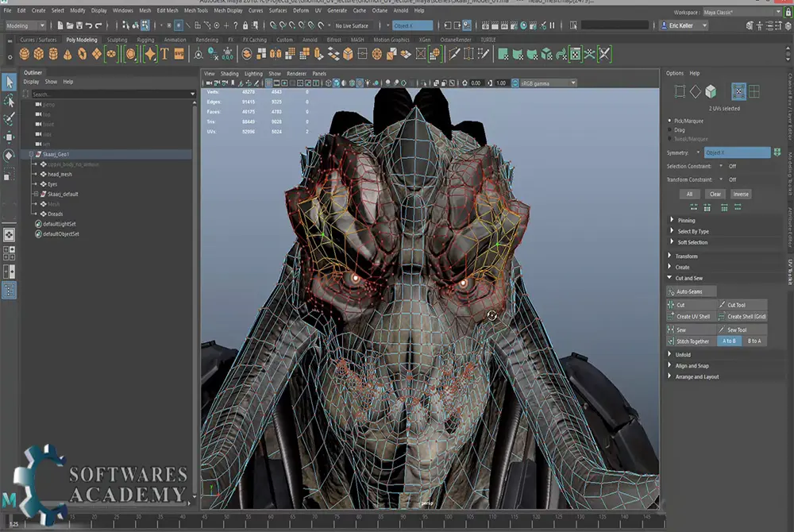Click the Stitch Together button
The image size is (794, 532).
pyautogui.click(x=692, y=341)
